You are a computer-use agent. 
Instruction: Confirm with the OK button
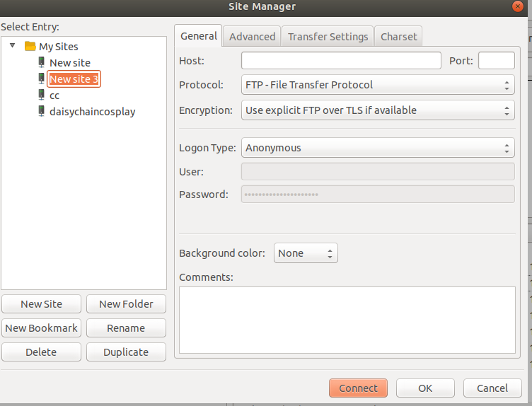[425, 388]
